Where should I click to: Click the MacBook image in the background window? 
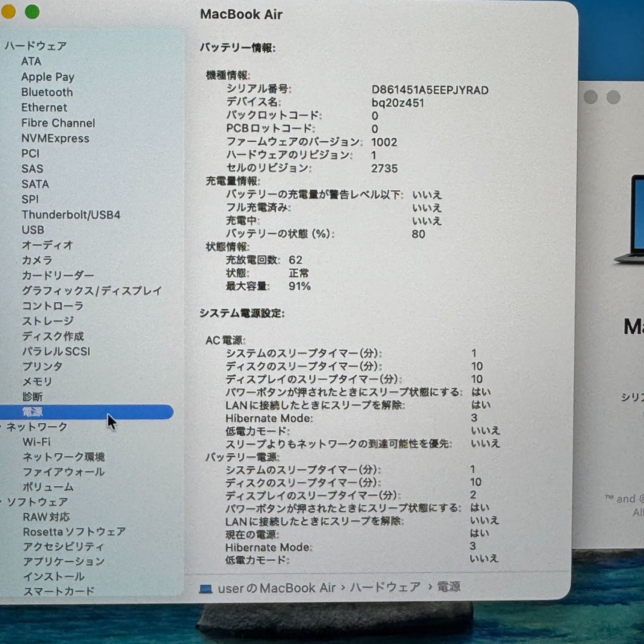[x=630, y=220]
